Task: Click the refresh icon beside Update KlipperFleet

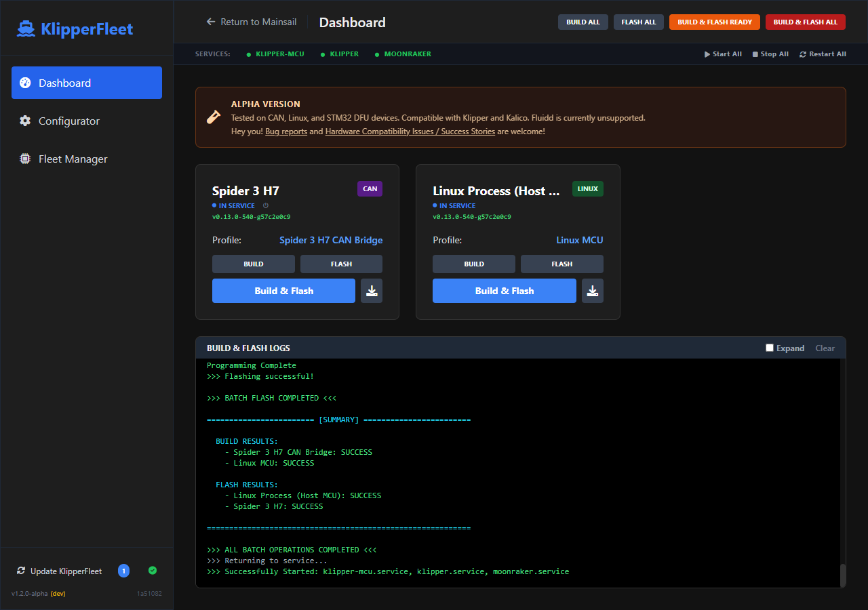Action: click(x=21, y=571)
